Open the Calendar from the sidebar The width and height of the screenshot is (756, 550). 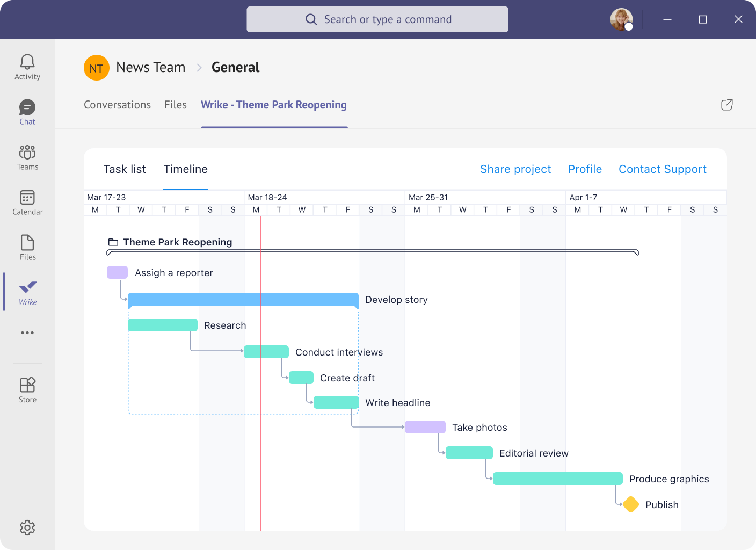(27, 202)
